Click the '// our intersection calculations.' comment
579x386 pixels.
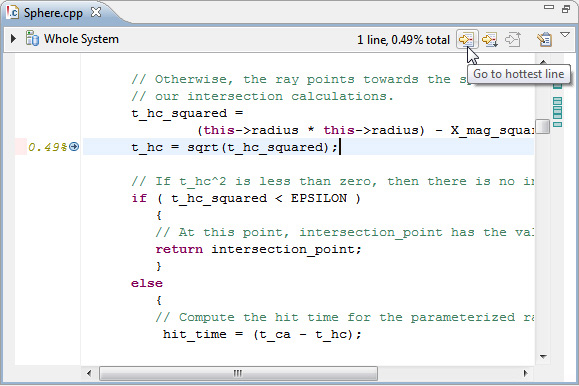263,96
